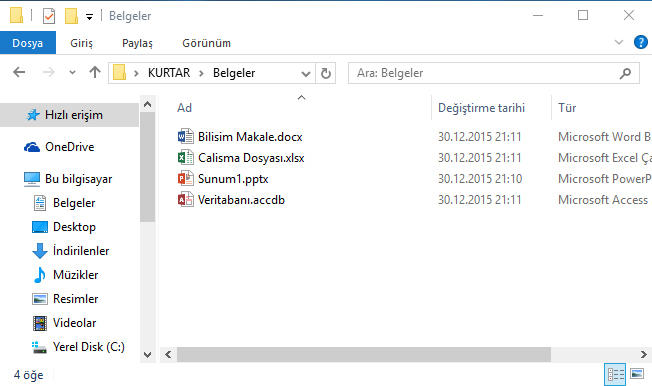Refresh the Belgeler folder
This screenshot has height=386, width=652.
(326, 73)
